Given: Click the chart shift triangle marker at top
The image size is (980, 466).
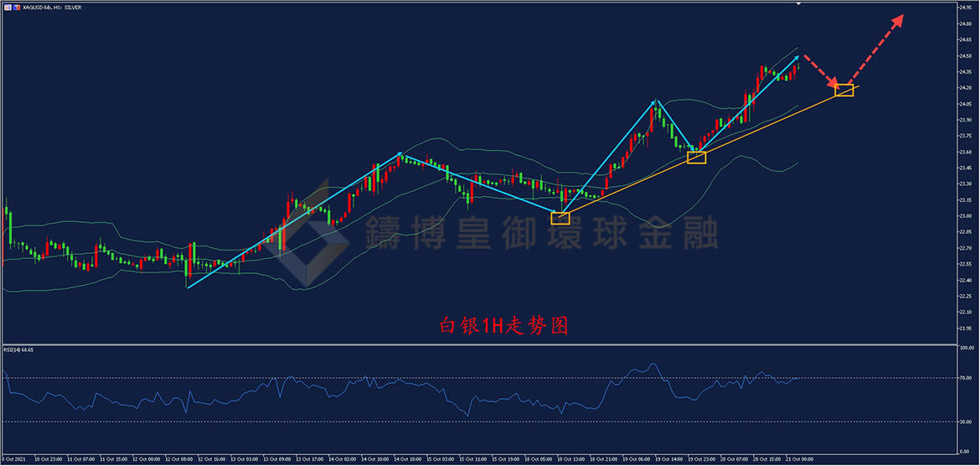Looking at the screenshot, I should [x=798, y=4].
